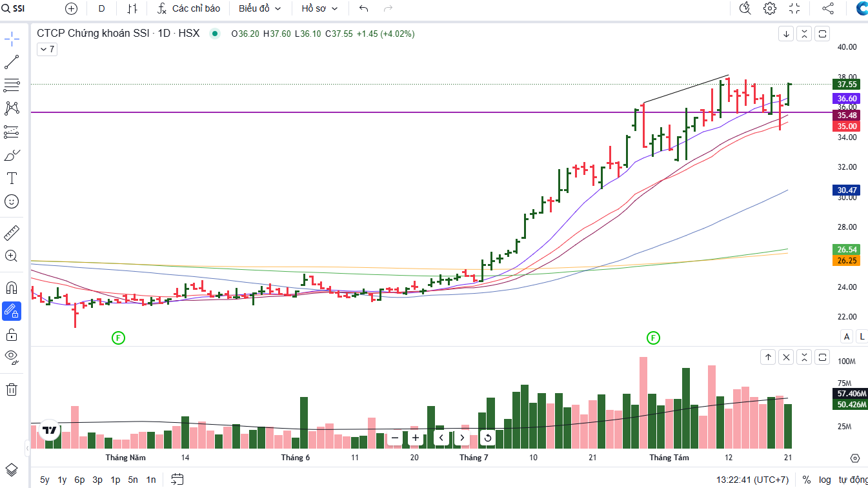Click the tự động auto scale button
Viewport: 868px width, 488px height.
(x=852, y=480)
